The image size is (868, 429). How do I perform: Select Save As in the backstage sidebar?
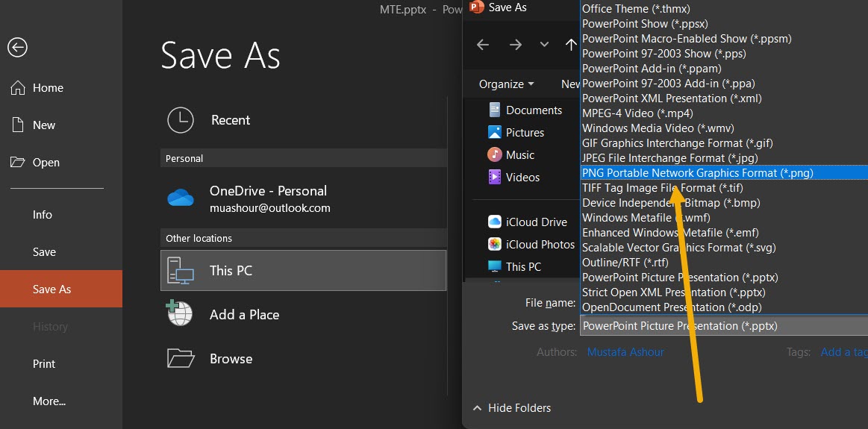(x=61, y=289)
